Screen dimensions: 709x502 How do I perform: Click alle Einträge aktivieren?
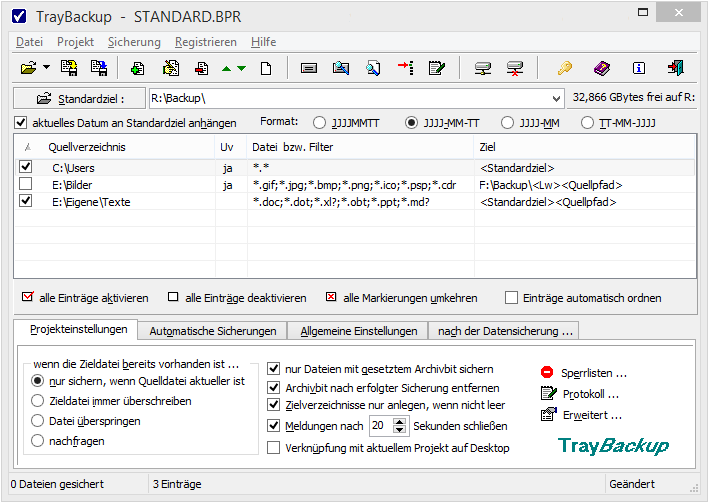pyautogui.click(x=85, y=298)
